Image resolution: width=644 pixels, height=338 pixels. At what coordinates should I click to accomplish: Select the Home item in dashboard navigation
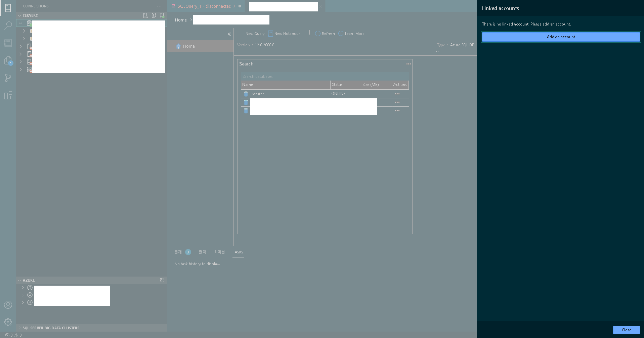(200, 46)
